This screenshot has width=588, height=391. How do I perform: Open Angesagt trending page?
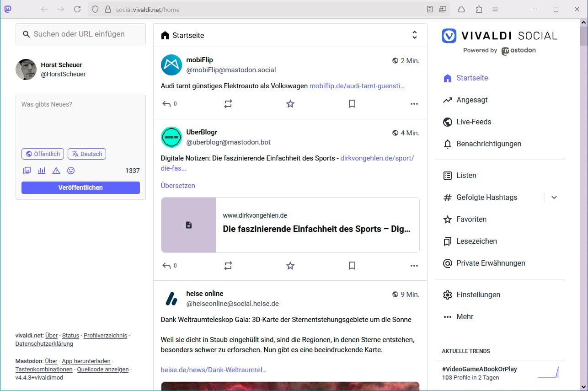(x=465, y=100)
